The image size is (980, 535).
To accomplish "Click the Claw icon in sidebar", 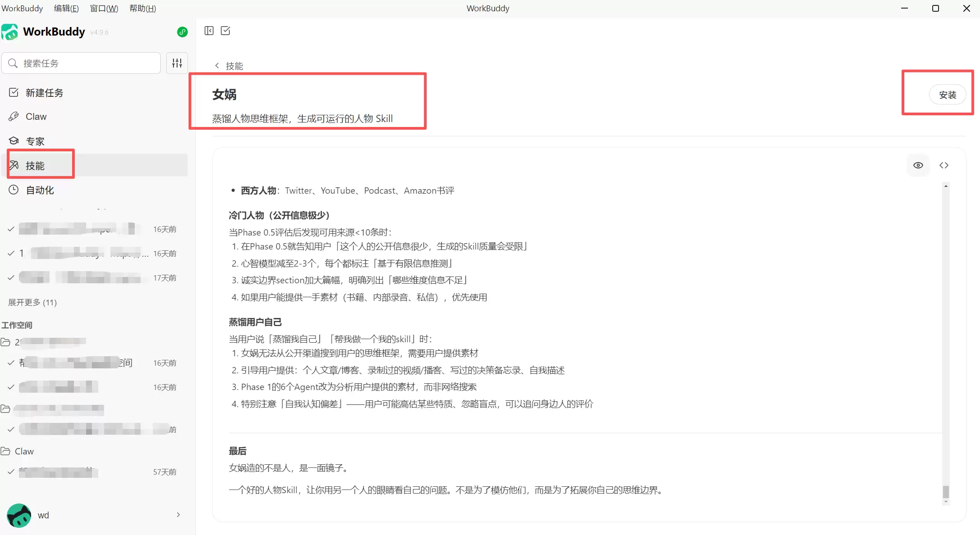I will (x=14, y=117).
